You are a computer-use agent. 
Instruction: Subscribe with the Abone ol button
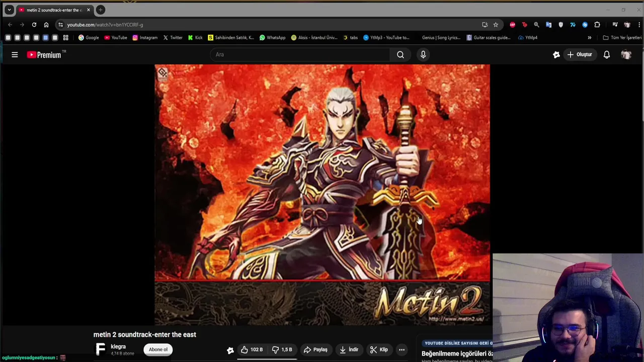pos(158,349)
